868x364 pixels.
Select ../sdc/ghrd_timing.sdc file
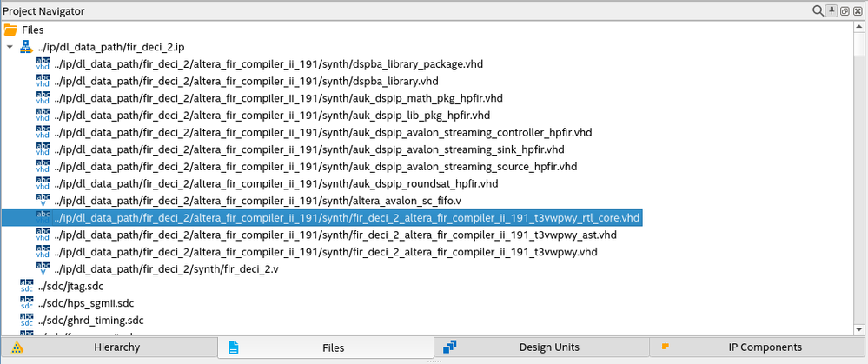coord(91,321)
